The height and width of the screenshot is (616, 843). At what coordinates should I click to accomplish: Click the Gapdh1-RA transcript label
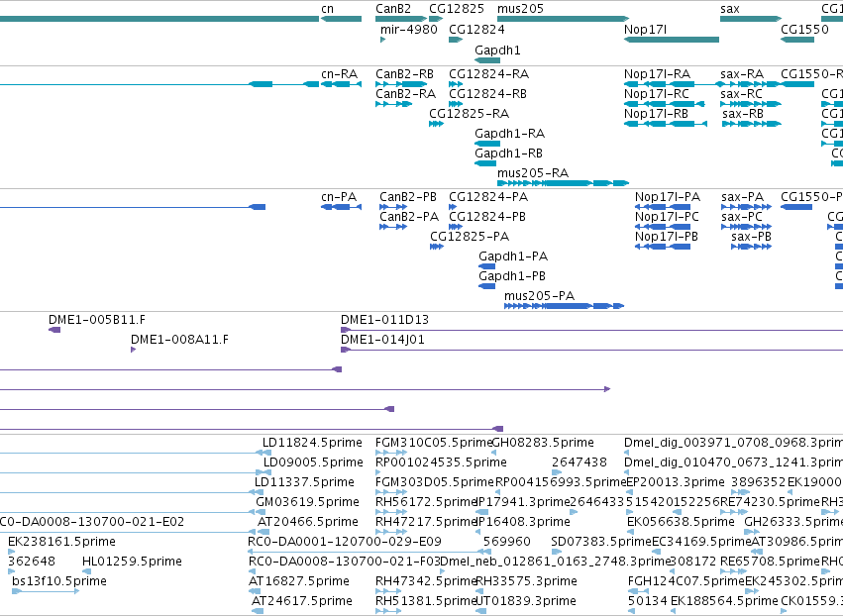510,134
